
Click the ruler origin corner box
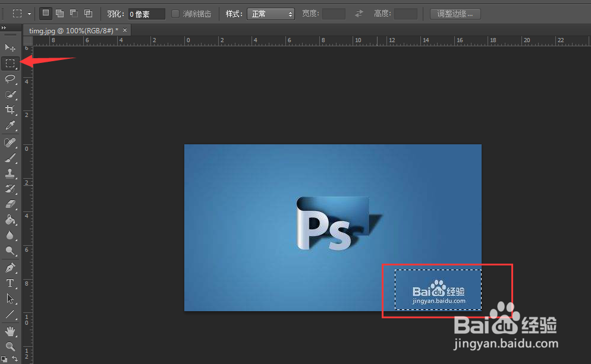click(x=28, y=40)
